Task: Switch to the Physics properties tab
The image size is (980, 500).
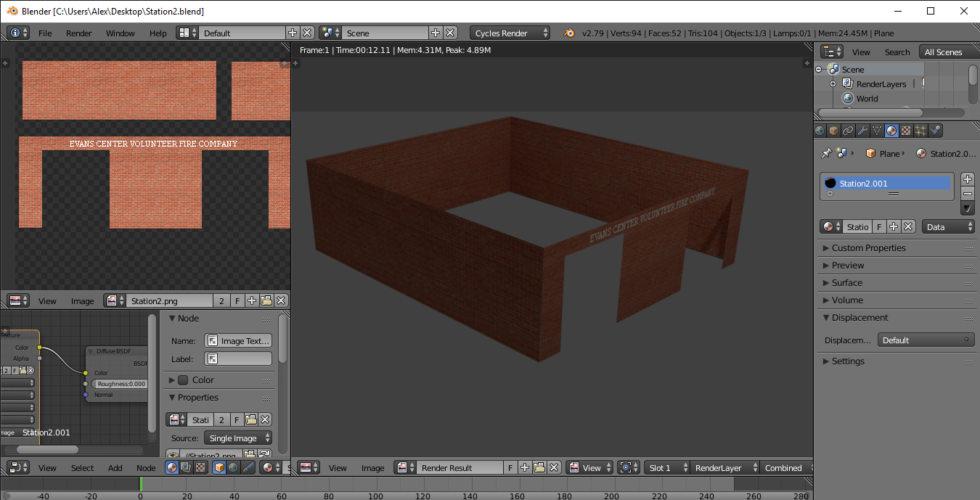Action: pyautogui.click(x=935, y=131)
